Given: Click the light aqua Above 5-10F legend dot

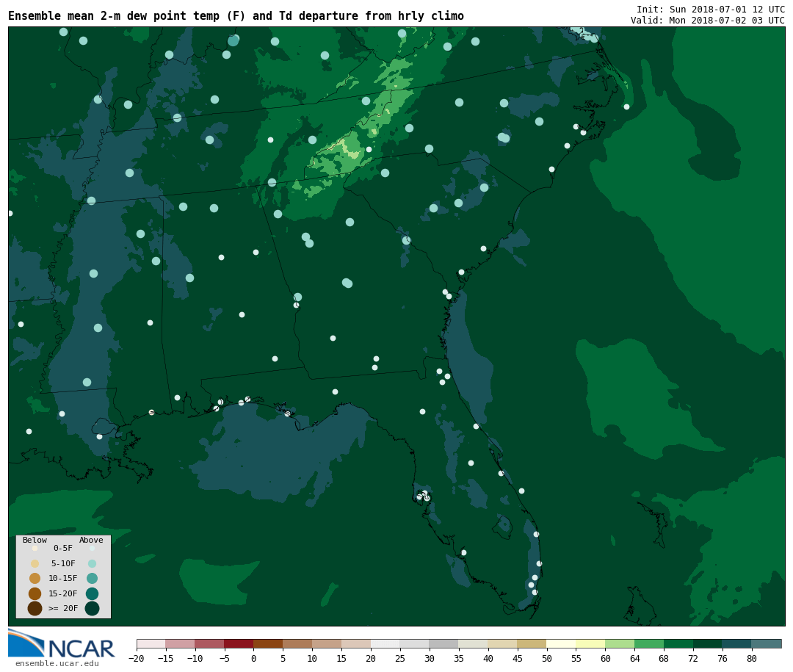Looking at the screenshot, I should coord(92,564).
